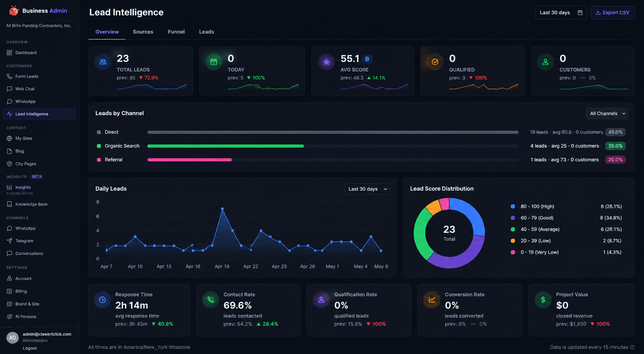The width and height of the screenshot is (644, 354).
Task: Click the Customers person icon card
Action: [545, 62]
